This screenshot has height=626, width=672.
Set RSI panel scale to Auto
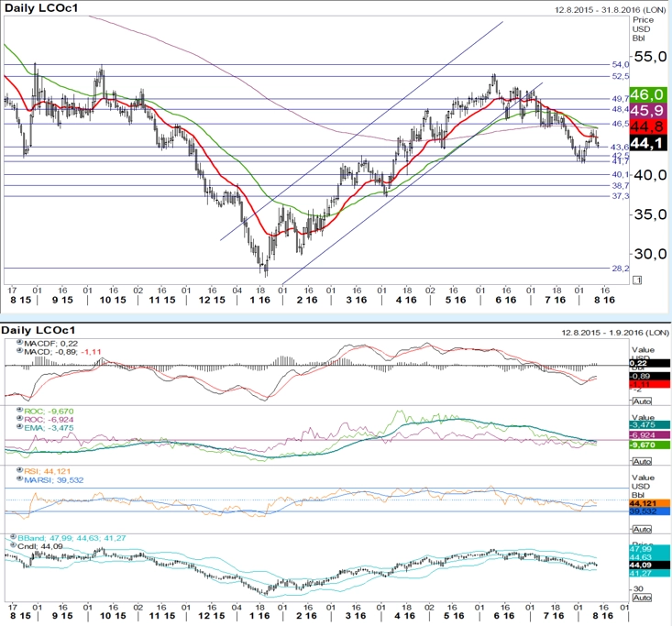642,530
